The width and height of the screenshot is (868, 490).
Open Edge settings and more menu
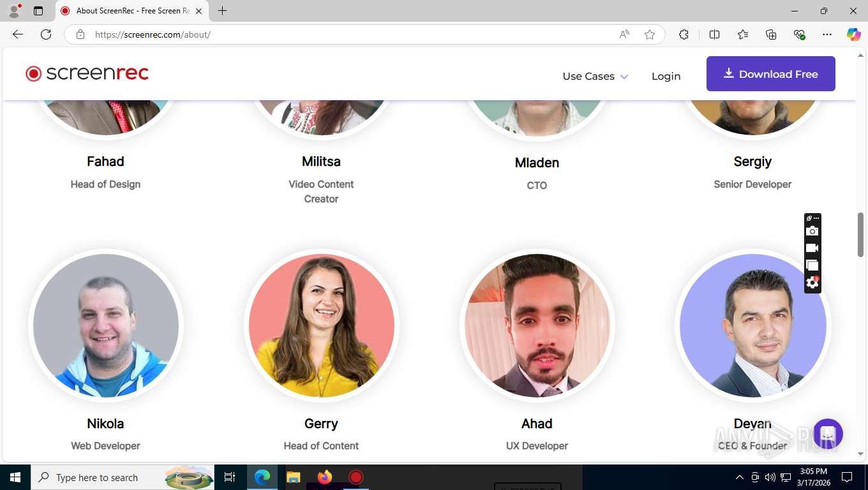827,34
